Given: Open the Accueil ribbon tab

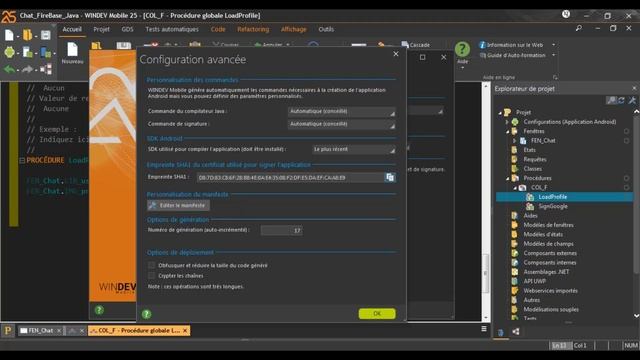Looking at the screenshot, I should [x=72, y=29].
